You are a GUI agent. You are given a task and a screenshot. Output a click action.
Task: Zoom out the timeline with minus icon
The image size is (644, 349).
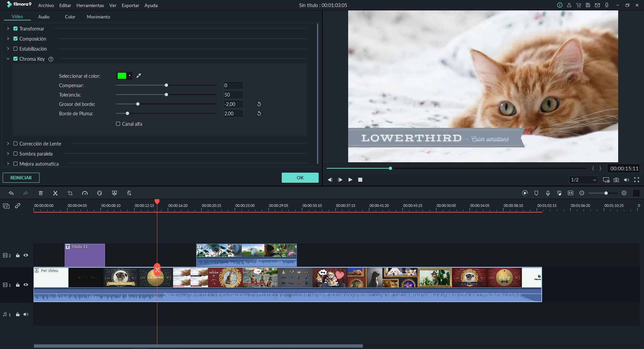tap(582, 193)
